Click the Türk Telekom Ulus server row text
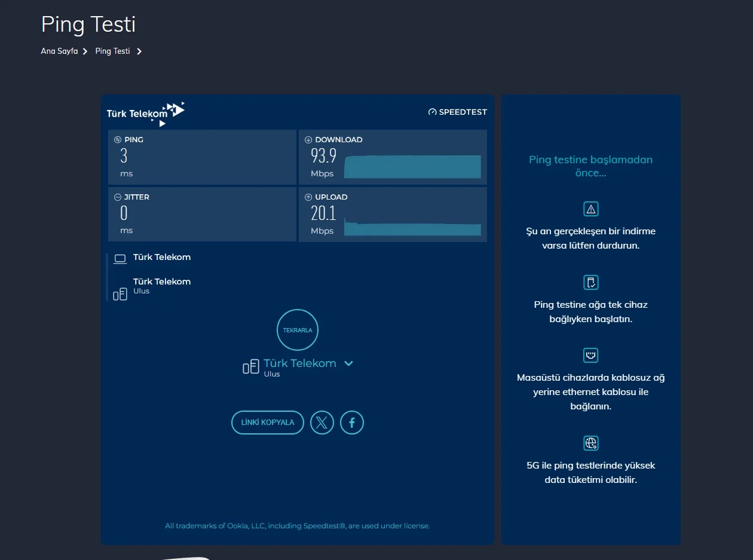Screen dimensions: 753x560 coord(162,286)
